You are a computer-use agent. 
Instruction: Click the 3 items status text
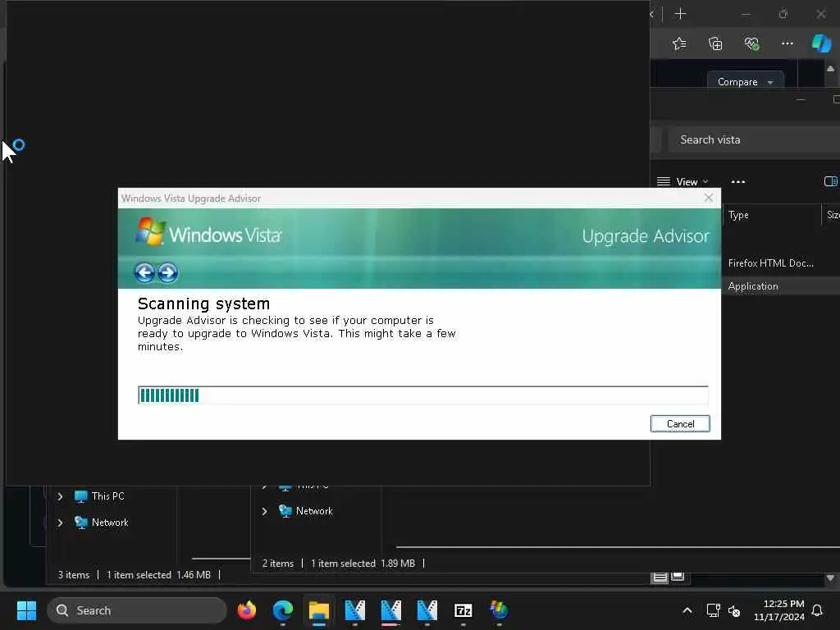74,575
